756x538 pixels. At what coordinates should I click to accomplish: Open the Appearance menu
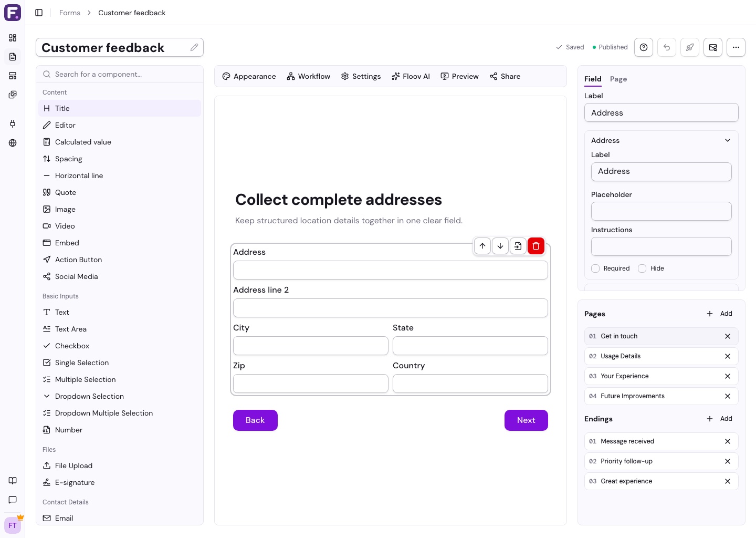[x=249, y=76]
